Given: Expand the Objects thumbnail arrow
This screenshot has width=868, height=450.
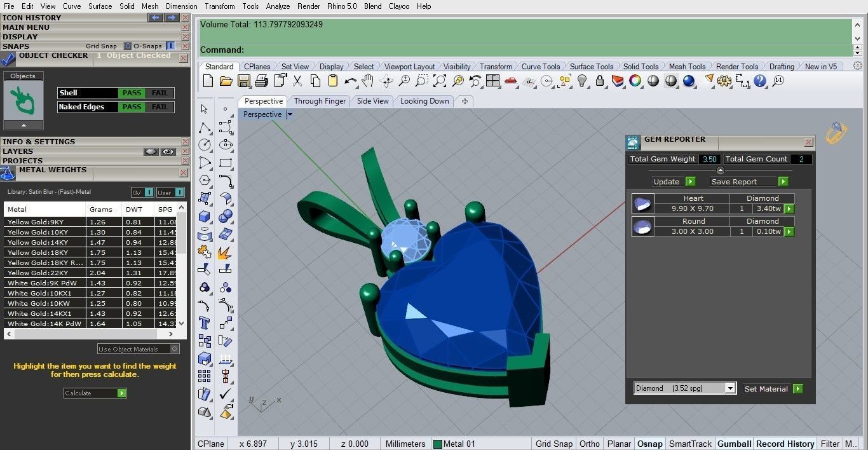Looking at the screenshot, I should tap(24, 125).
